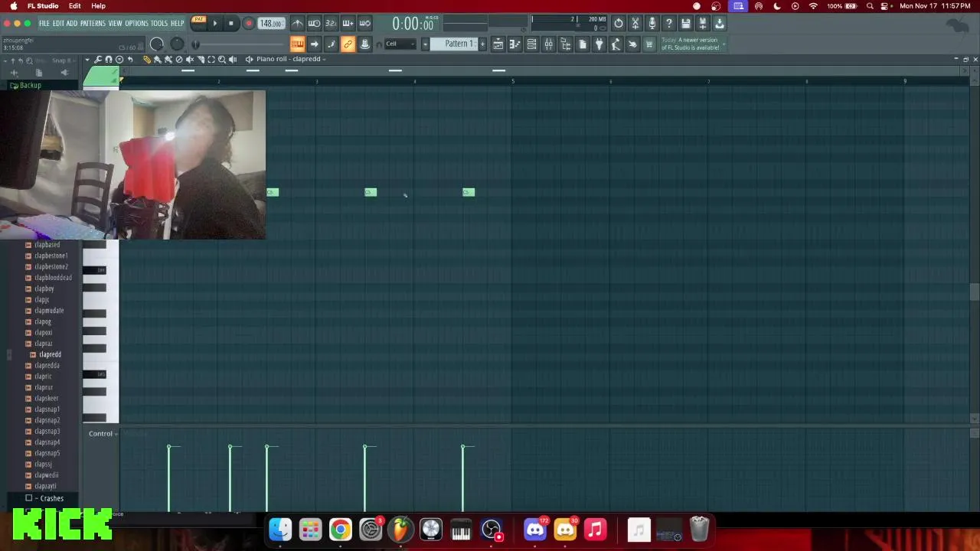Toggle wait for input before recording

point(314,23)
